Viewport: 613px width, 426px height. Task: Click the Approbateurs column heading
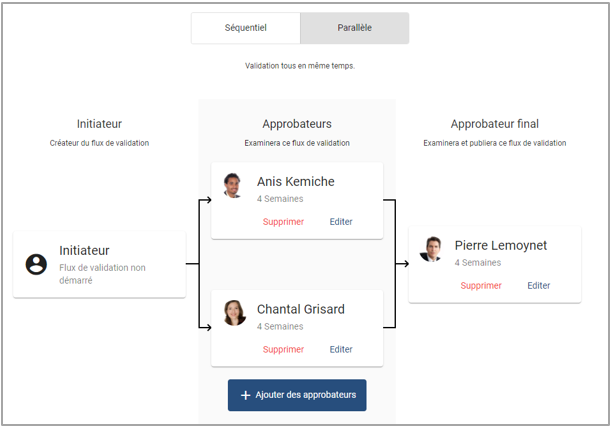(x=297, y=124)
